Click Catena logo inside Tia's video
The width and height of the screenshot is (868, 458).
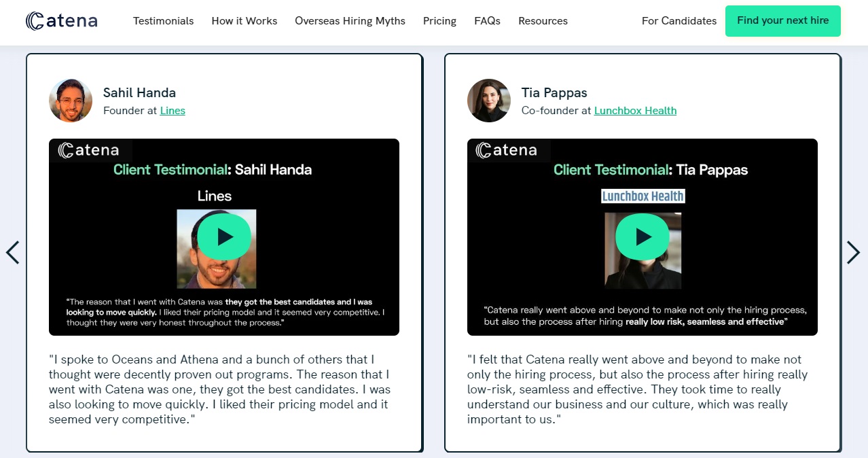point(507,150)
